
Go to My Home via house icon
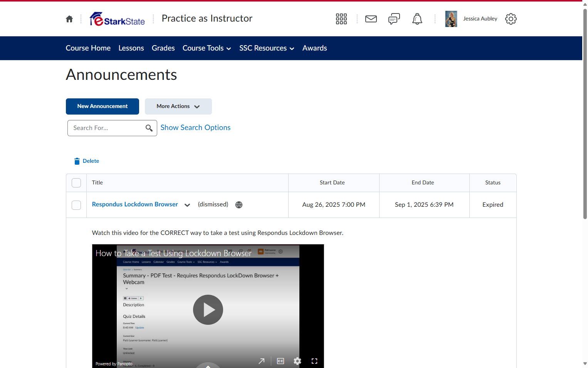coord(69,19)
